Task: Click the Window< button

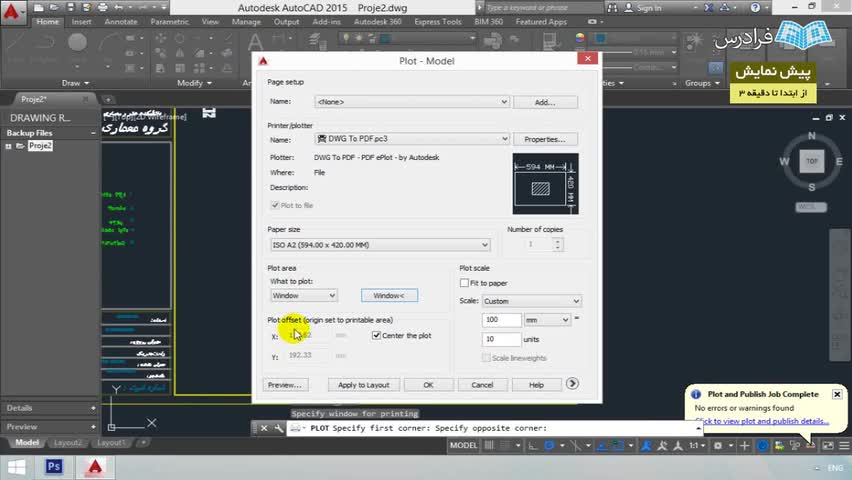Action: click(x=389, y=296)
